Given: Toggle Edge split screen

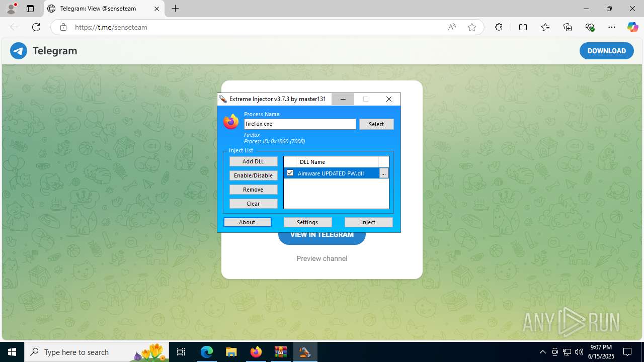Looking at the screenshot, I should (x=523, y=27).
